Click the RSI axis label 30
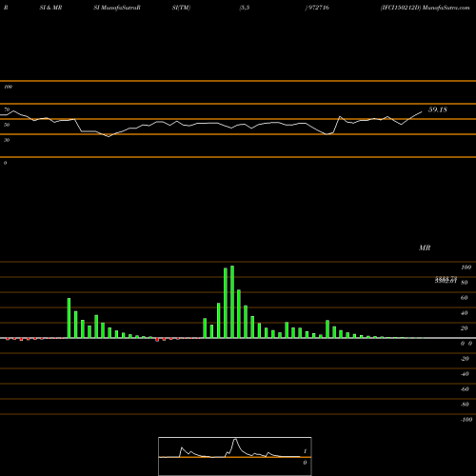476x476 pixels. click(x=7, y=140)
